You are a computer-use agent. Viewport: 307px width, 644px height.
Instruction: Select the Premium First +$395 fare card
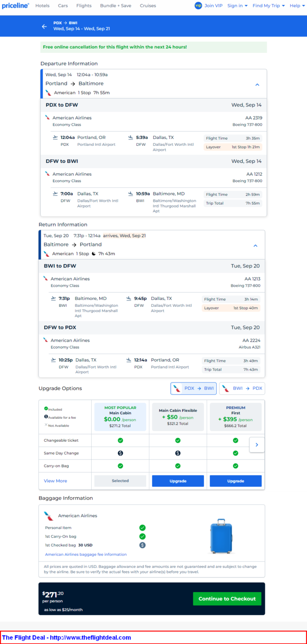(236, 417)
